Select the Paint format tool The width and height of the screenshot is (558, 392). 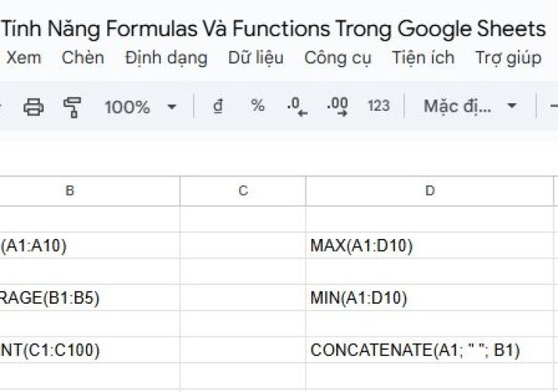(72, 106)
